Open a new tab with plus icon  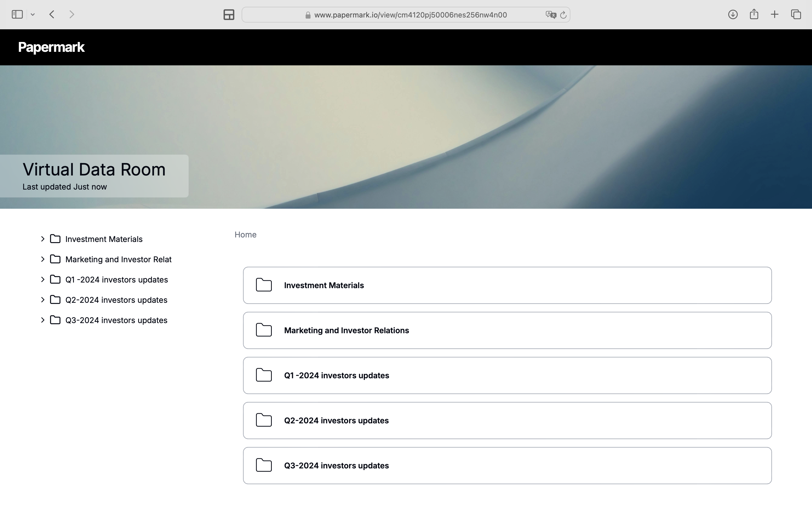775,14
